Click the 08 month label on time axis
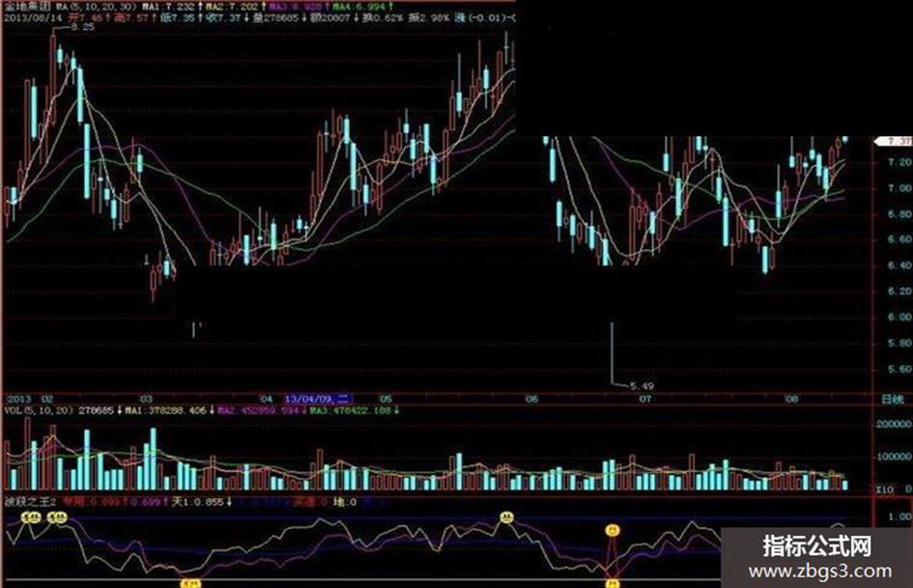The width and height of the screenshot is (913, 588). point(792,400)
